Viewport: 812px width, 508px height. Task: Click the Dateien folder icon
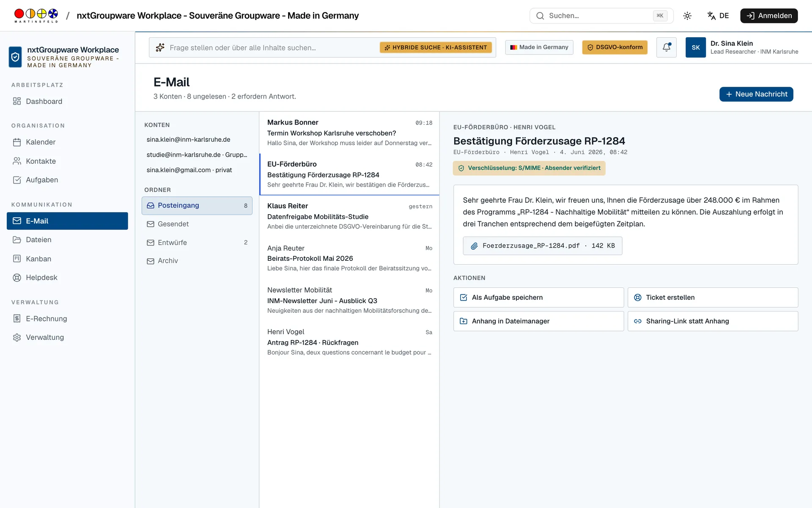click(17, 240)
